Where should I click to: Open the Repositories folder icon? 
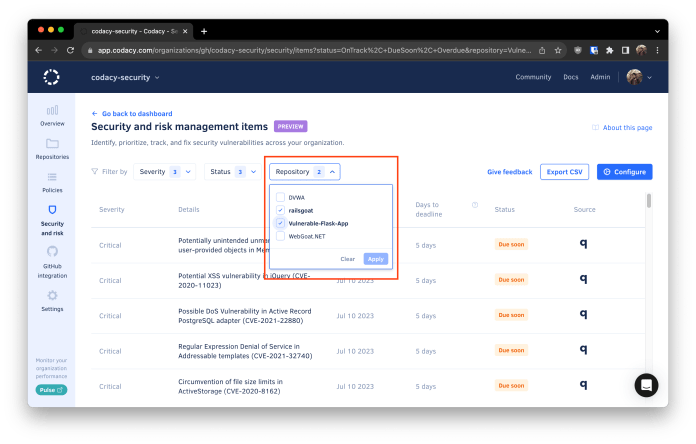tap(52, 143)
